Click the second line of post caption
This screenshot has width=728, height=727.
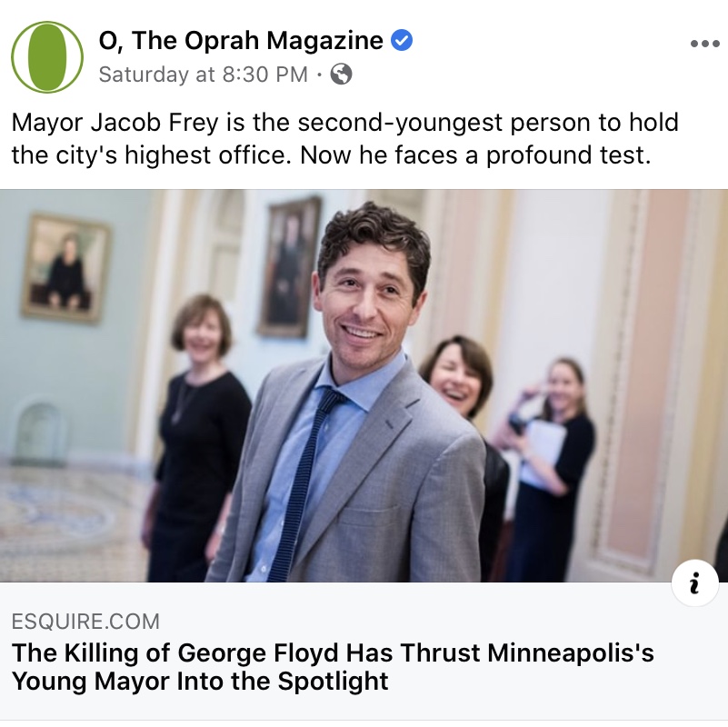click(x=331, y=155)
